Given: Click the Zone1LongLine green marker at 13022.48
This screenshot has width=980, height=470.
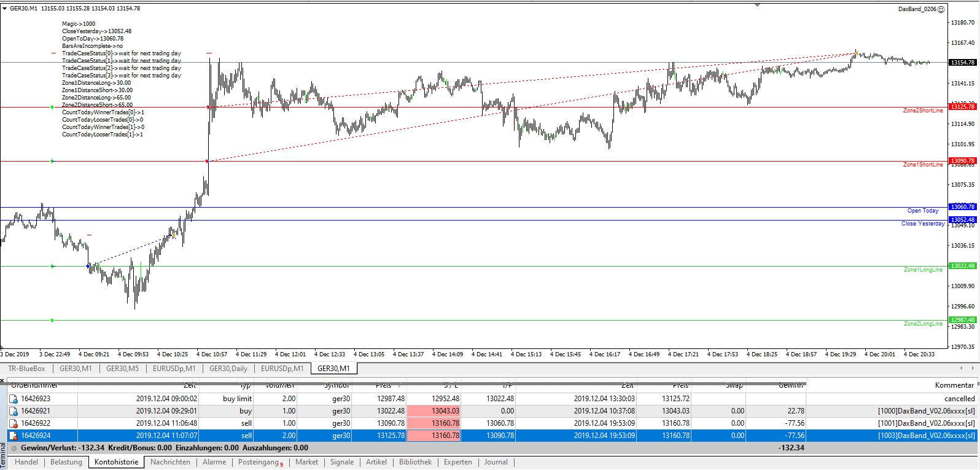Looking at the screenshot, I should point(962,266).
